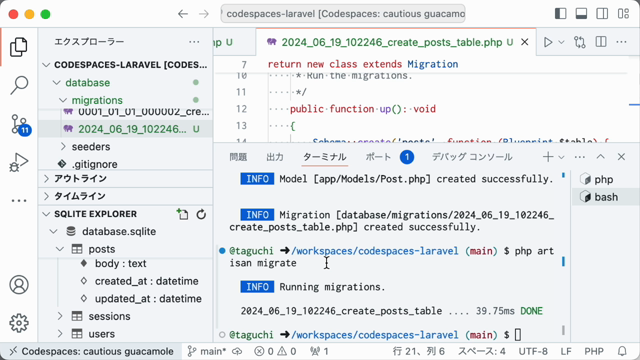The width and height of the screenshot is (640, 360).
Task: Open the Manage settings gear
Action: click(19, 323)
